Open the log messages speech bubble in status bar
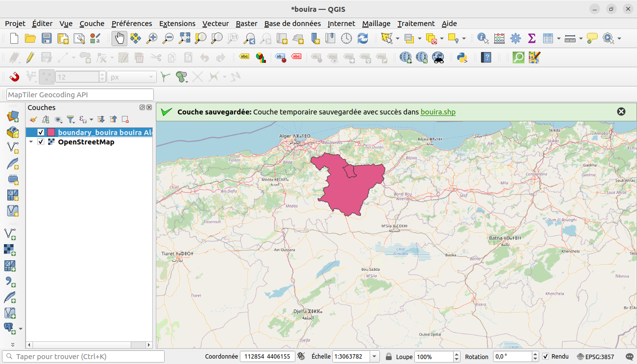 pyautogui.click(x=629, y=357)
